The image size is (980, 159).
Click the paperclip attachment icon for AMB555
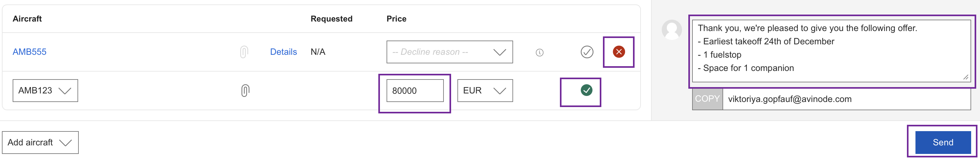(x=244, y=52)
